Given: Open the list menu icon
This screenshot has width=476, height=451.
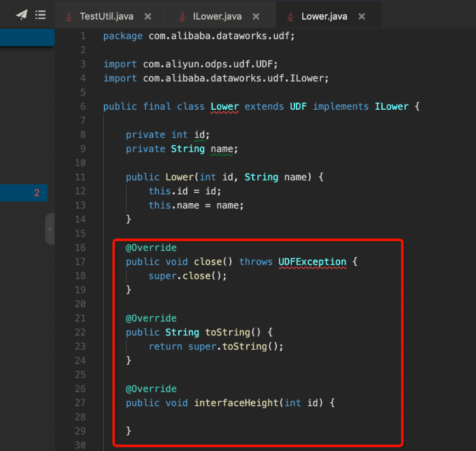Looking at the screenshot, I should (x=40, y=15).
